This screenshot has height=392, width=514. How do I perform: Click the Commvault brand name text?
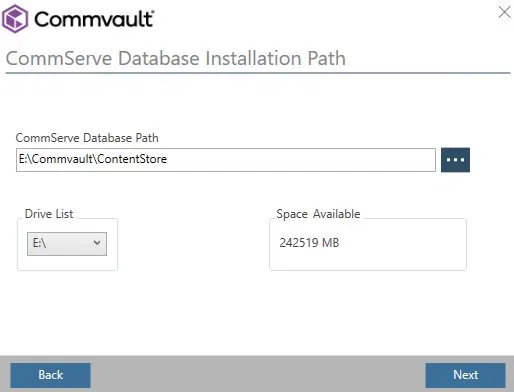tap(94, 19)
